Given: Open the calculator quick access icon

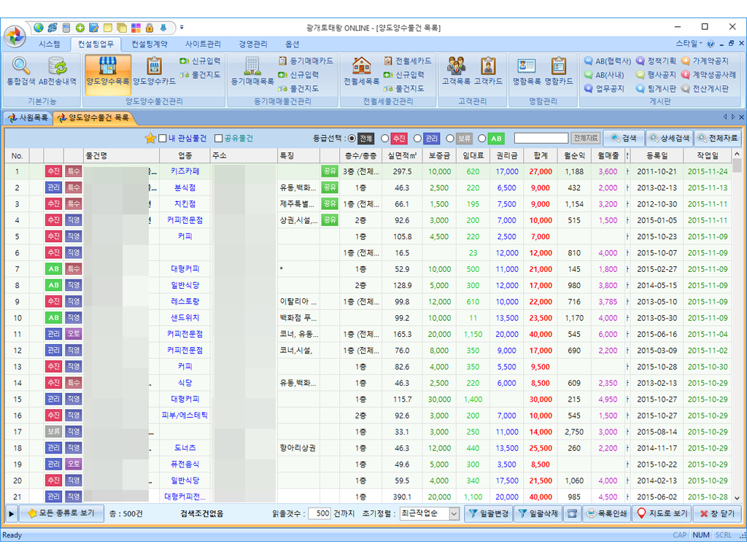Looking at the screenshot, I should [66, 28].
